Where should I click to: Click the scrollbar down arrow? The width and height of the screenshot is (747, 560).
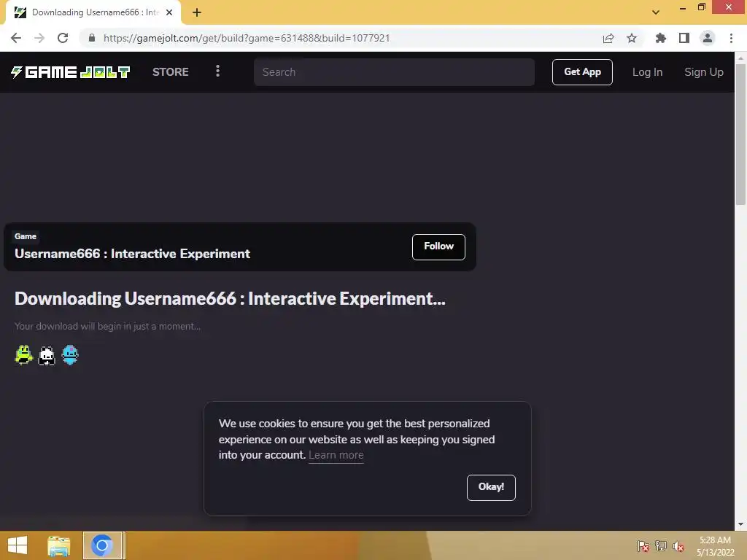click(x=740, y=524)
